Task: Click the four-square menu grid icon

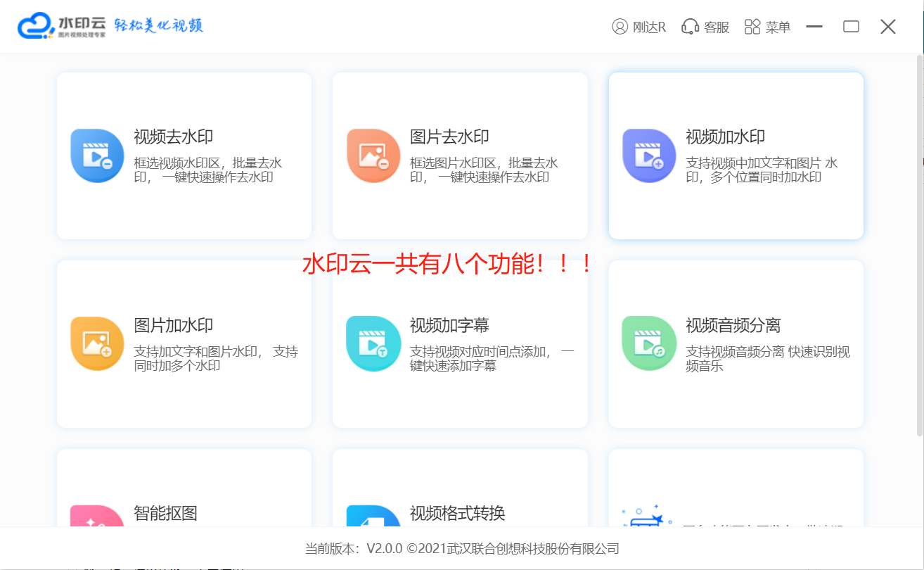Action: pyautogui.click(x=752, y=27)
